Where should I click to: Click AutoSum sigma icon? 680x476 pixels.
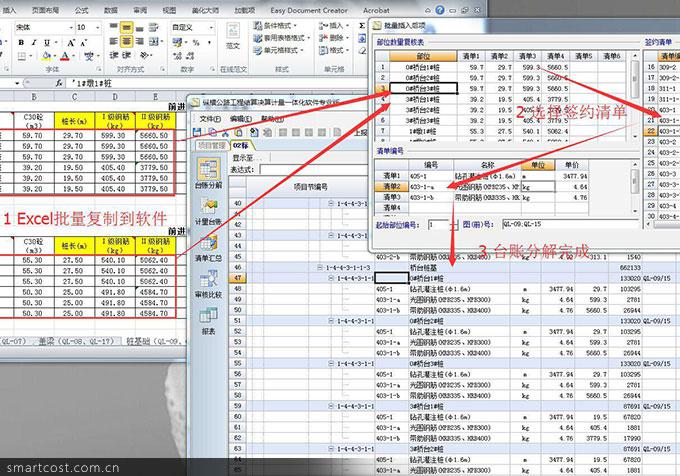tap(362, 26)
